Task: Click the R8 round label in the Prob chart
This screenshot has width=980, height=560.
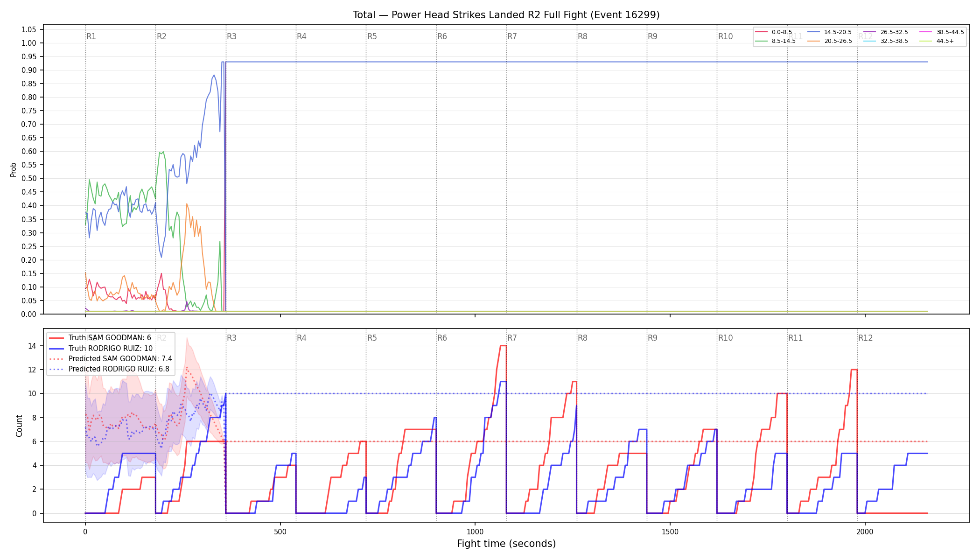Action: [582, 36]
